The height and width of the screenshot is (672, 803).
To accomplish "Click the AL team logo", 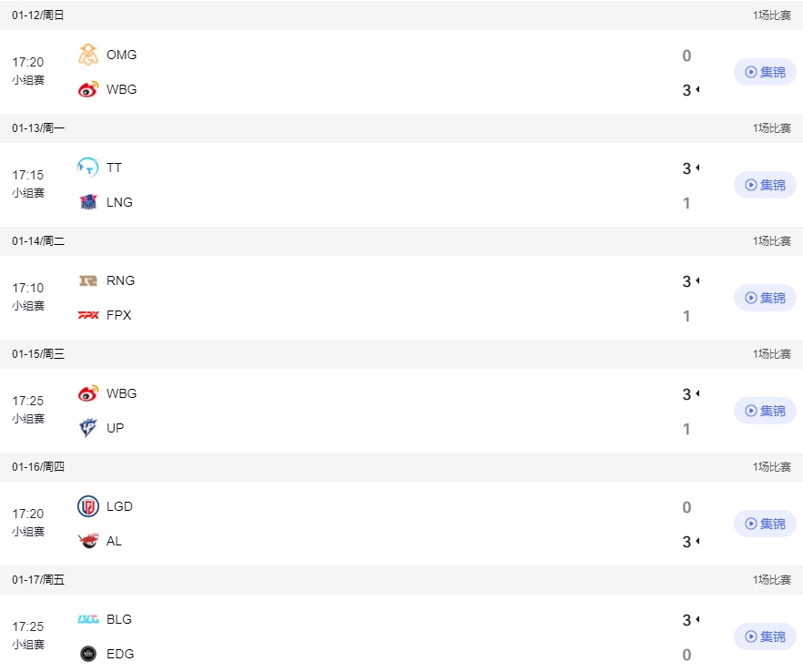I will point(88,541).
